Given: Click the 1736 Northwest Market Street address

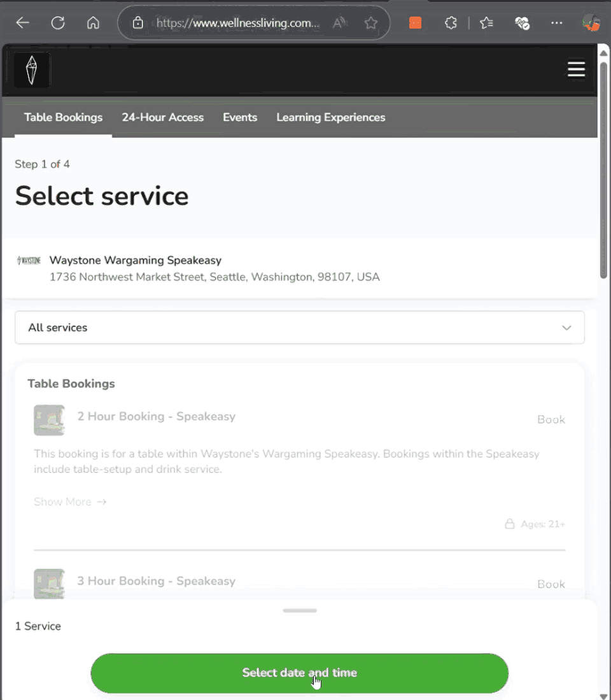Looking at the screenshot, I should (x=214, y=277).
